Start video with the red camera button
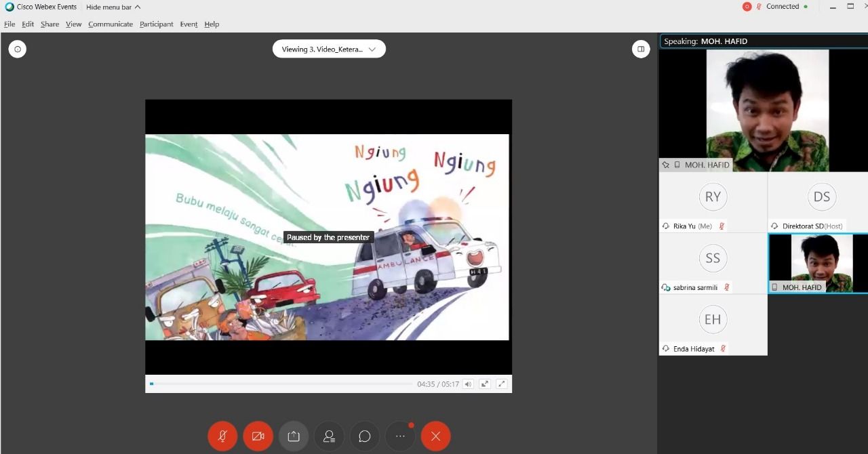868x454 pixels. (258, 436)
